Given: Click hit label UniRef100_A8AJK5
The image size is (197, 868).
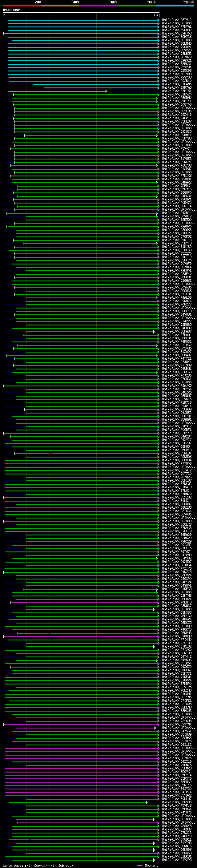Looking at the screenshot, I should [x=177, y=386].
